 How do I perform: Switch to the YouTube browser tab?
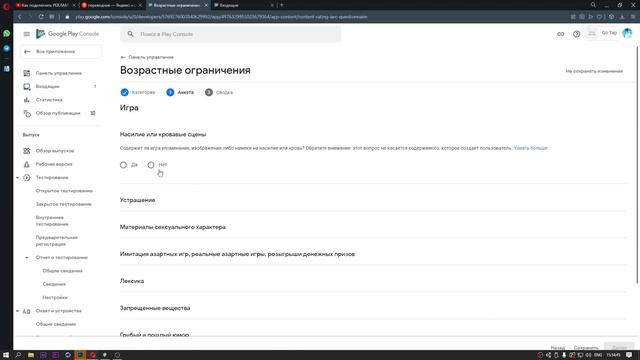pyautogui.click(x=45, y=5)
